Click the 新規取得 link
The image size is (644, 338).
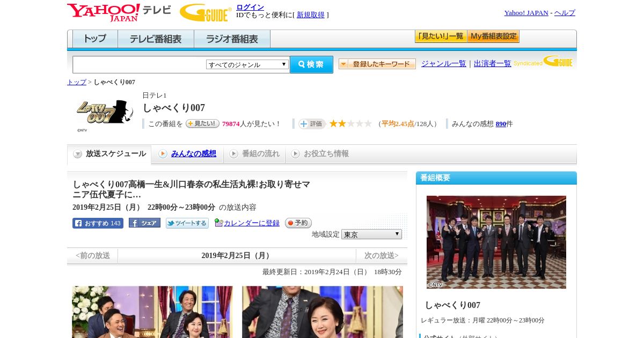point(311,15)
